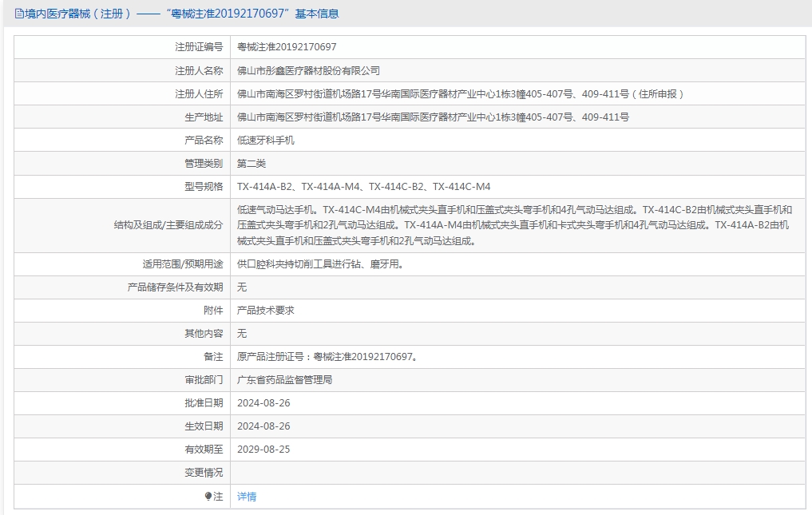Click the model list starting with TX-414A-B2
Image resolution: width=812 pixels, height=515 pixels.
click(x=363, y=187)
